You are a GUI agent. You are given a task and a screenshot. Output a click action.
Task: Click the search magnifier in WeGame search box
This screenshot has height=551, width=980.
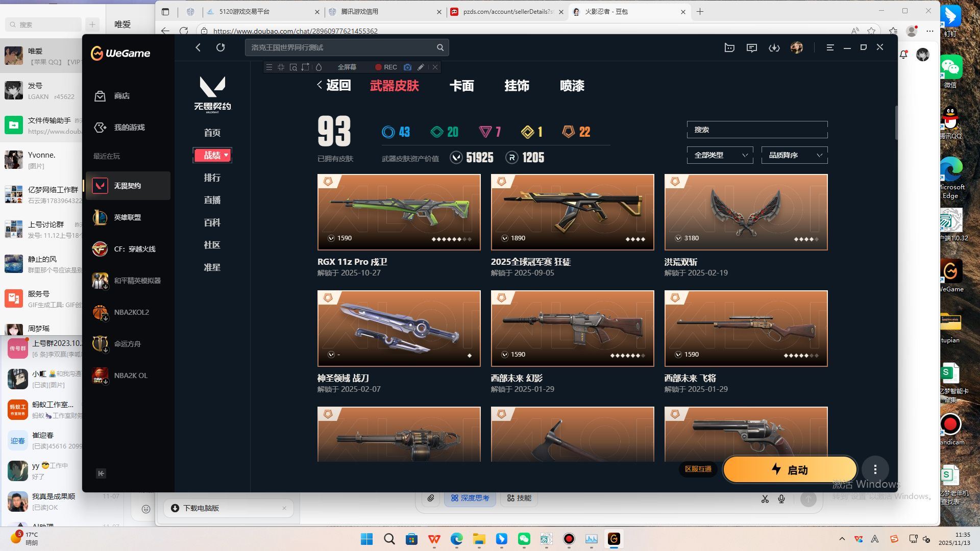tap(440, 47)
